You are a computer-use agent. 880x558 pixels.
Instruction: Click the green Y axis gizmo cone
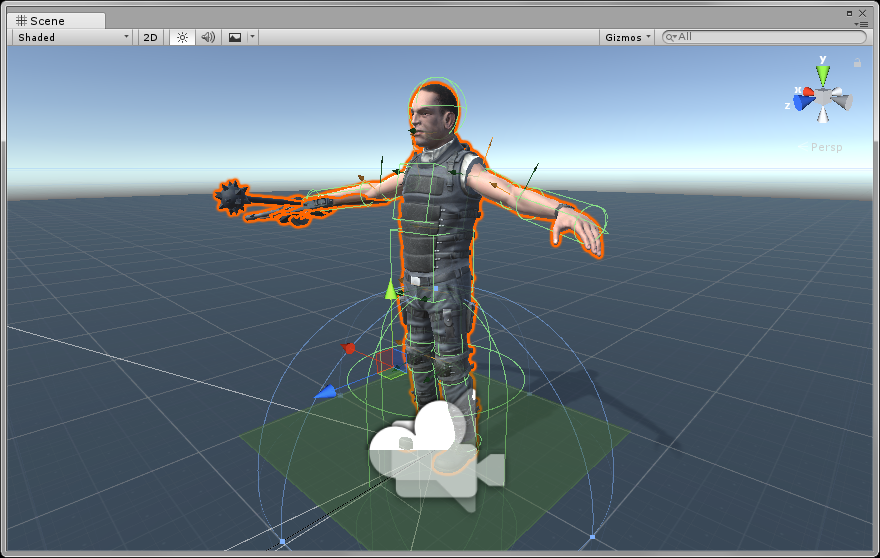click(x=823, y=75)
